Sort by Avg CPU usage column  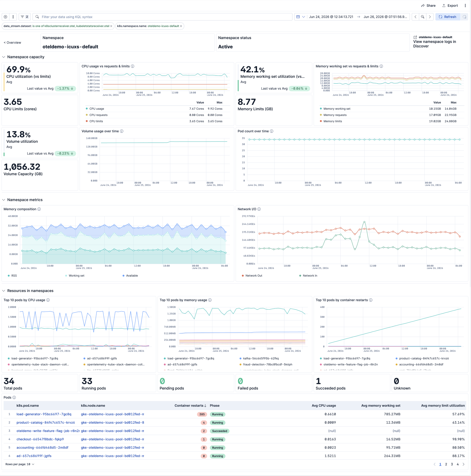click(324, 405)
